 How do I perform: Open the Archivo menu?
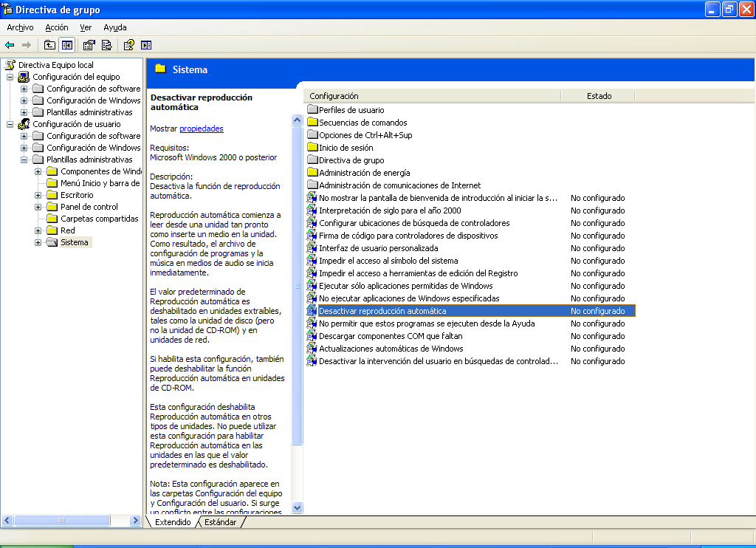coord(20,27)
